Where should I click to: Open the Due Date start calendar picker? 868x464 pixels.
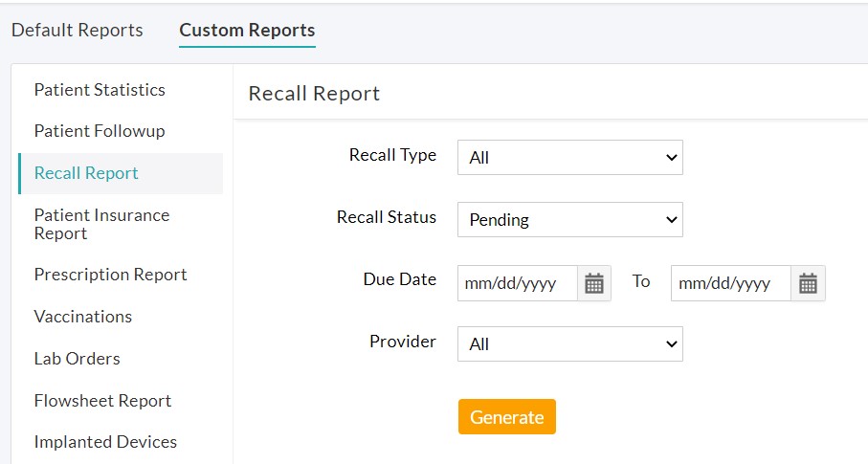pyautogui.click(x=594, y=283)
